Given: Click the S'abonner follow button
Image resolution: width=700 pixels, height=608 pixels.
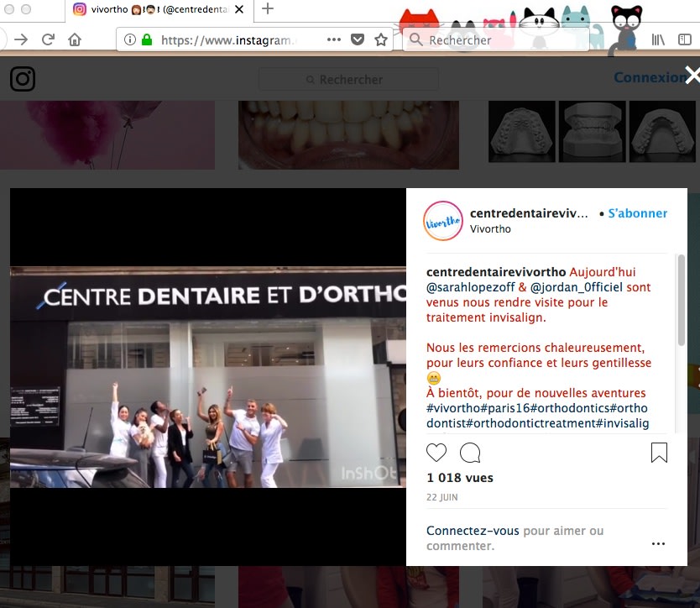Looking at the screenshot, I should pos(638,213).
